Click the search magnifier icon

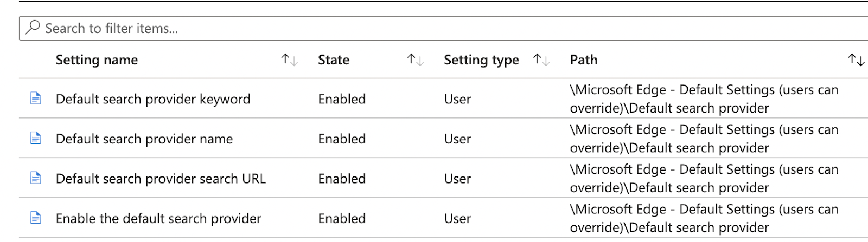point(33,27)
